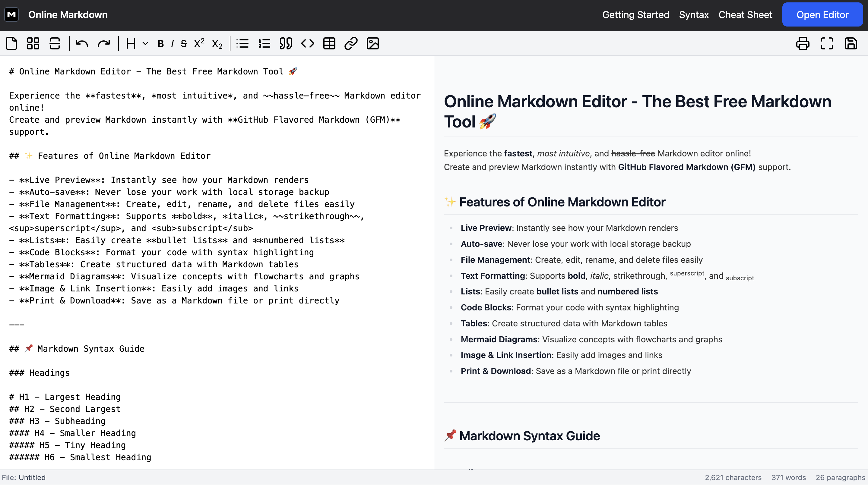
Task: Open the file grid view icon
Action: tap(33, 43)
